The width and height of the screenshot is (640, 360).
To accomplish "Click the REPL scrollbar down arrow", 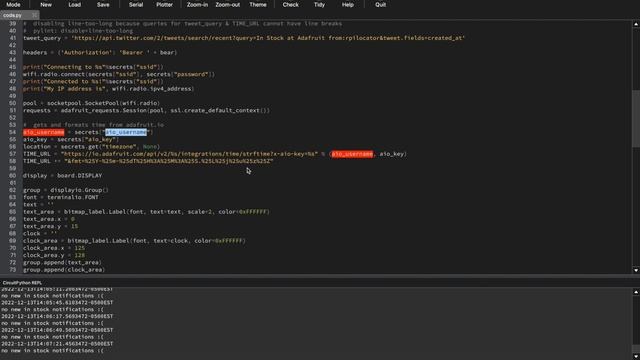I will click(x=636, y=356).
